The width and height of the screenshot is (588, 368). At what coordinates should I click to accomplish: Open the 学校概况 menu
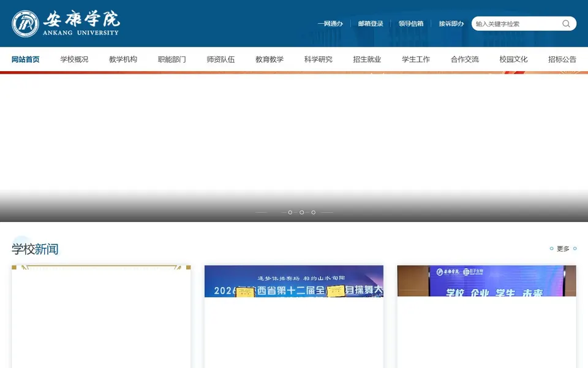tap(74, 59)
